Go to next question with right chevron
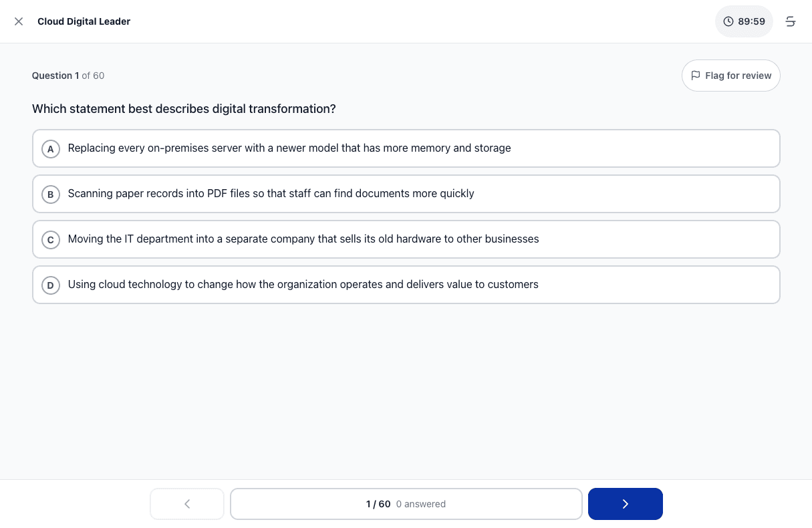Viewport: 812px width, 528px height. [x=626, y=504]
